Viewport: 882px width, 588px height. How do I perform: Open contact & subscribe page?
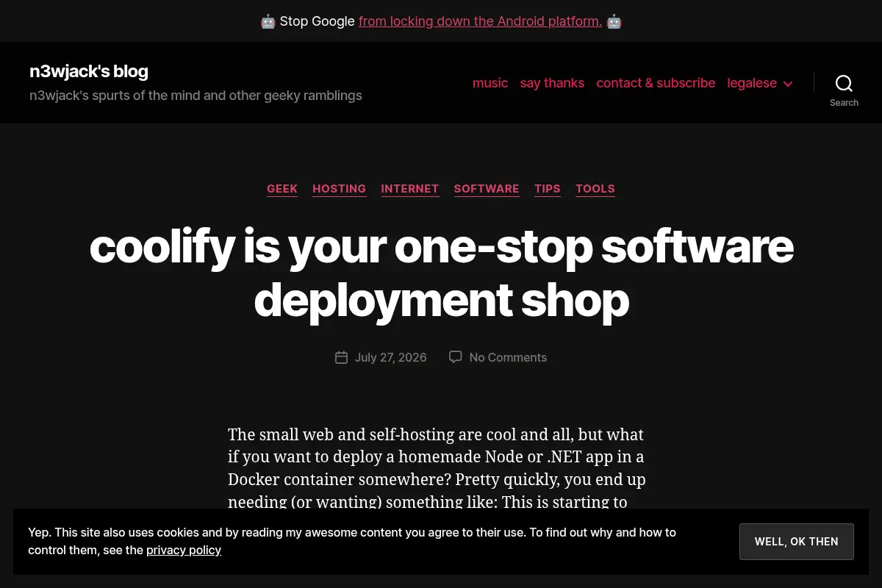tap(656, 83)
